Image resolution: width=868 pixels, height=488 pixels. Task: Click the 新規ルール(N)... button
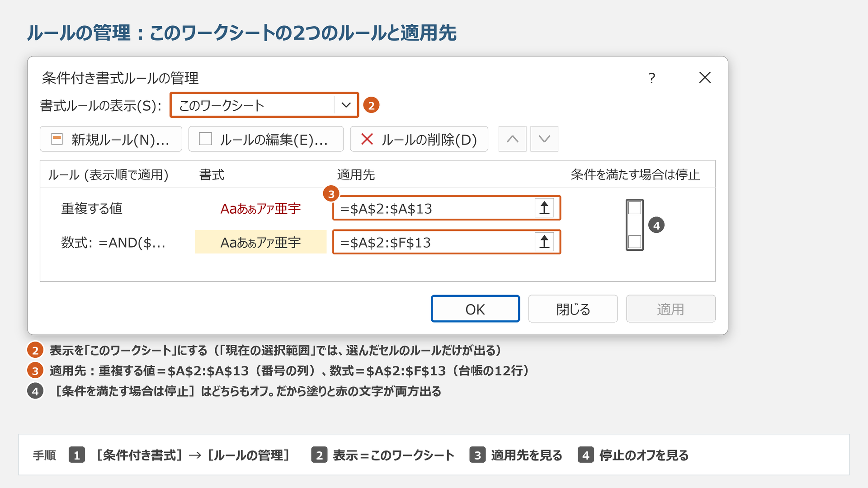pyautogui.click(x=111, y=139)
